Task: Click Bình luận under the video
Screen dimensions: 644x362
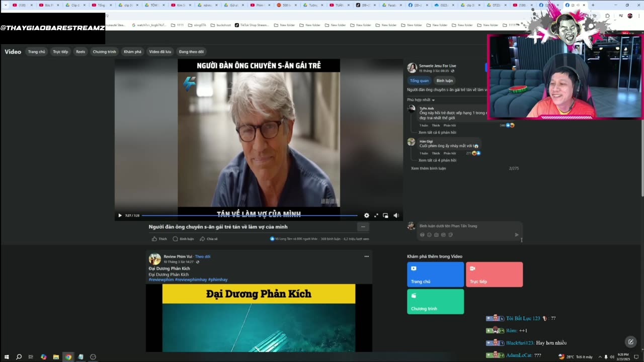Action: click(x=183, y=239)
